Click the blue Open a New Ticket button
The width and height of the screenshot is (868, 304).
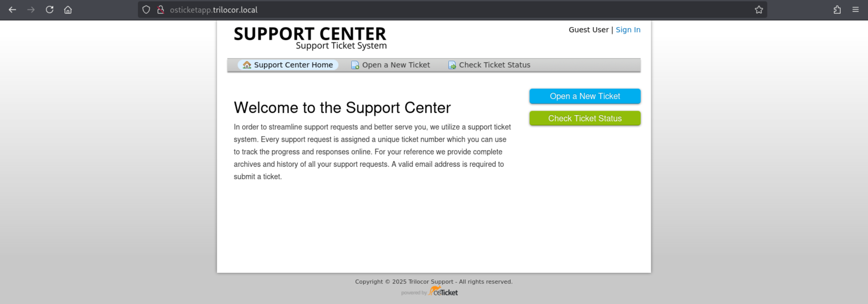[585, 96]
